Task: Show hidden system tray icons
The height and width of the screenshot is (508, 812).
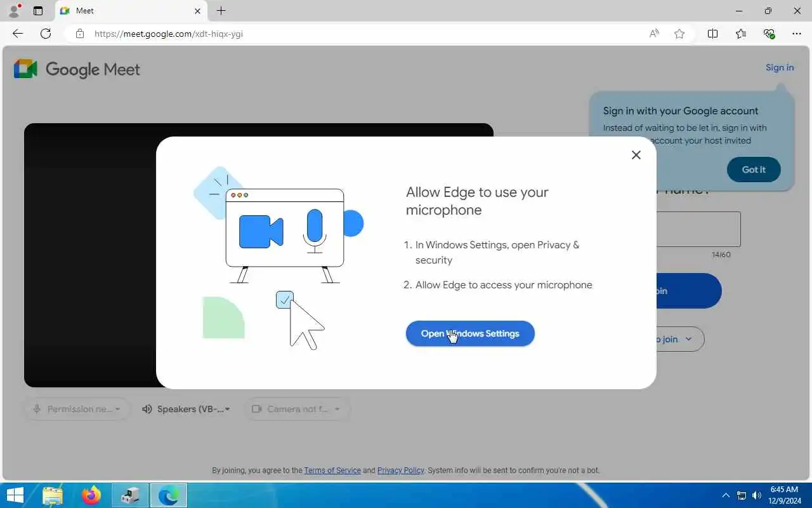Action: (x=726, y=495)
